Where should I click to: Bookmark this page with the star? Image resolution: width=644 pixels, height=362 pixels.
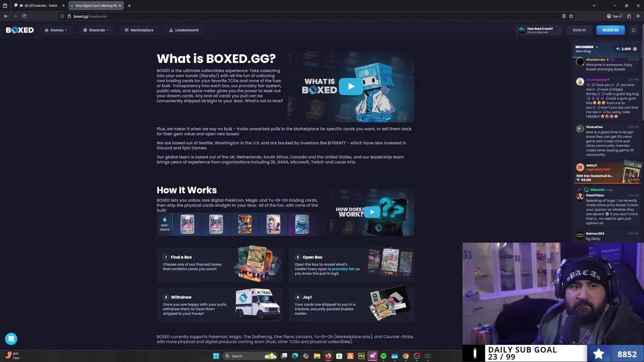(x=571, y=16)
